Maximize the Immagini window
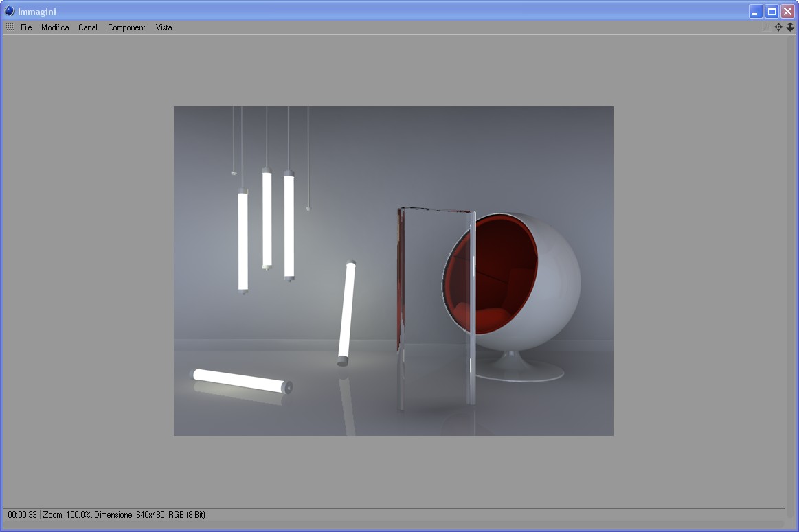The width and height of the screenshot is (799, 532). (772, 11)
